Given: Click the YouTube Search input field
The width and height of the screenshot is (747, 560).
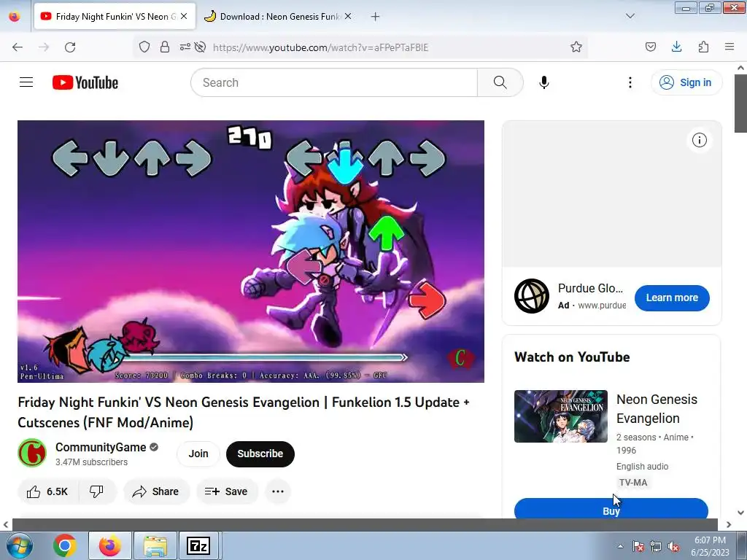Looking at the screenshot, I should [334, 82].
